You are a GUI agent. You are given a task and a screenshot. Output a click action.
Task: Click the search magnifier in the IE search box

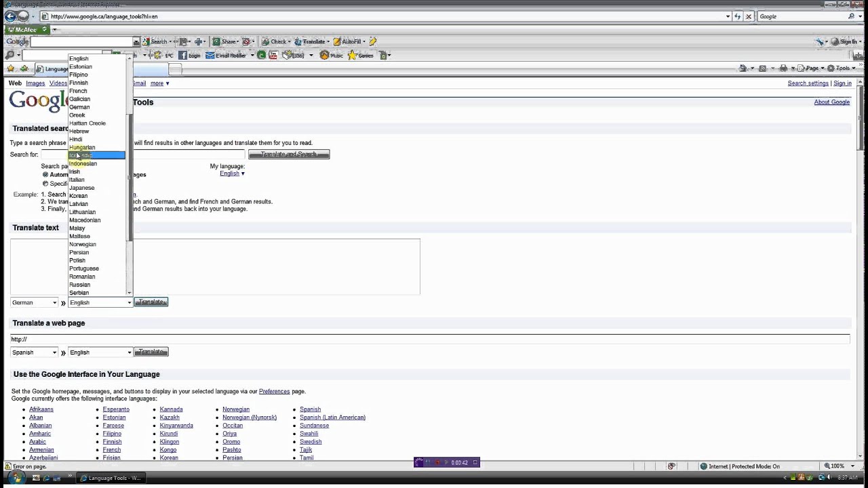pos(851,16)
